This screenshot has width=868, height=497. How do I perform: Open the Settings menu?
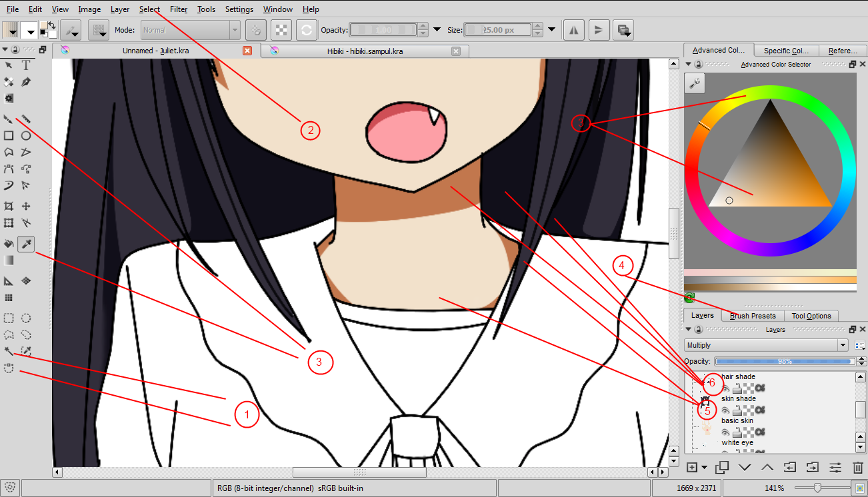pos(239,9)
